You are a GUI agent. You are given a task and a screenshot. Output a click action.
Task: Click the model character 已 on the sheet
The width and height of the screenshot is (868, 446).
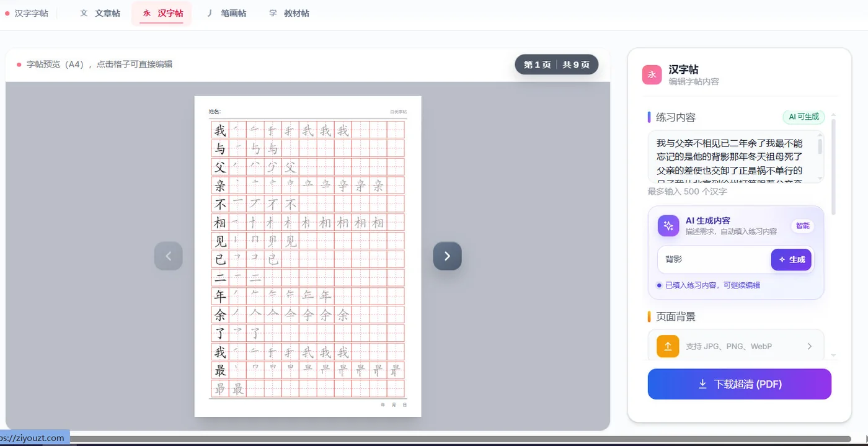[220, 259]
